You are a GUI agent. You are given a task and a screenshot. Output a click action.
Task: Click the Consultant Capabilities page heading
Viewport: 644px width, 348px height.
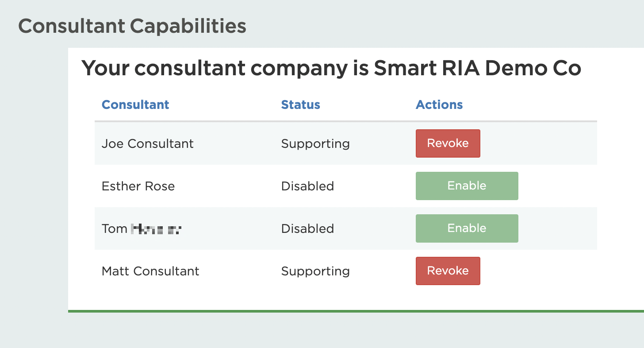(x=132, y=26)
